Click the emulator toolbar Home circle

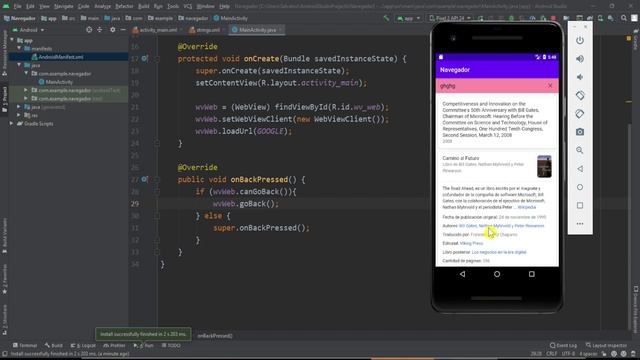point(580,187)
